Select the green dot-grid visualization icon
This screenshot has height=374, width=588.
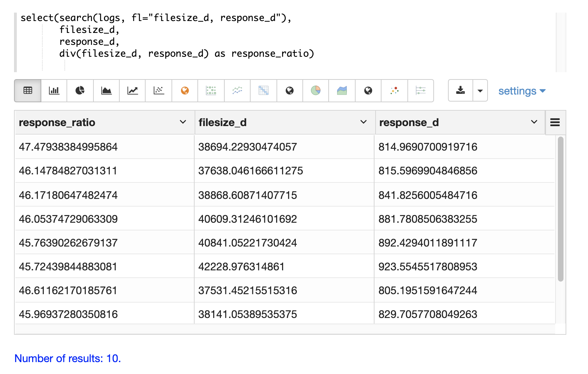tap(211, 91)
